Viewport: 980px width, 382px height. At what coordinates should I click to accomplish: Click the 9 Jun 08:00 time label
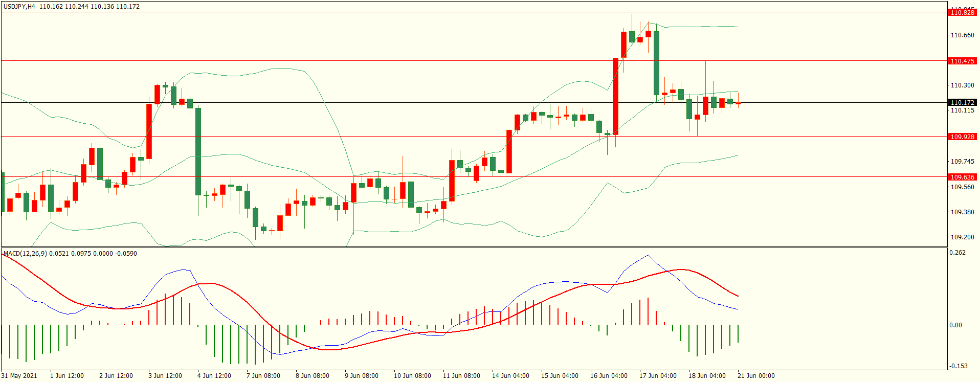point(362,376)
